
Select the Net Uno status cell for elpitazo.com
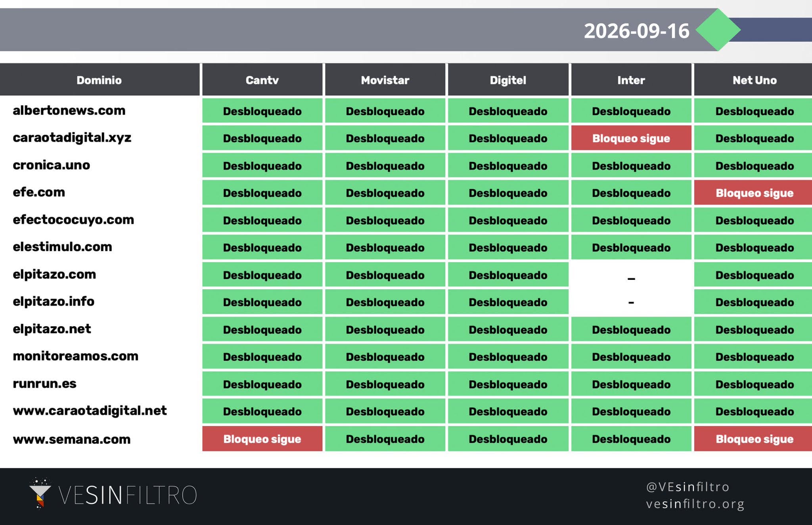click(x=753, y=275)
